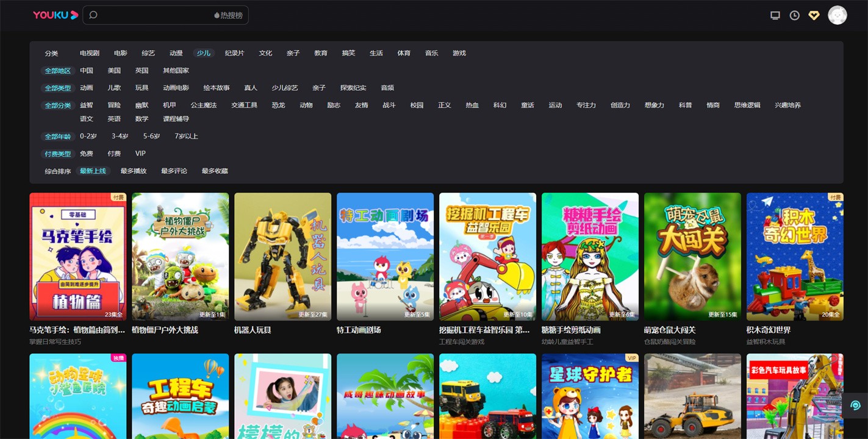This screenshot has height=439, width=868.
Task: Click the 全部分类 filter option
Action: (x=57, y=105)
